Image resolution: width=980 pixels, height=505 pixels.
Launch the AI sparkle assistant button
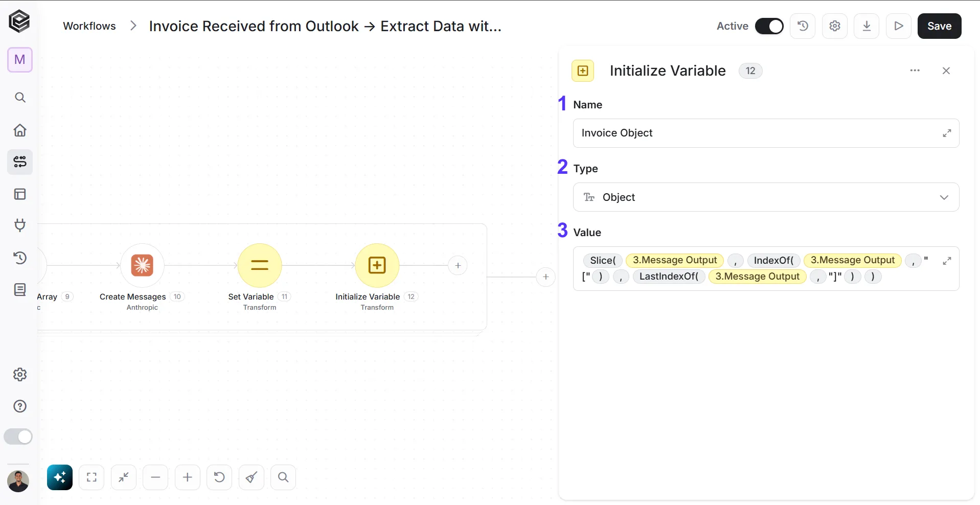point(60,477)
